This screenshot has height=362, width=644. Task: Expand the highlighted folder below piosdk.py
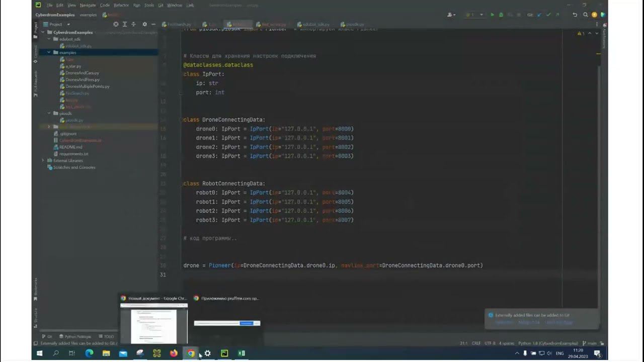[x=49, y=127]
